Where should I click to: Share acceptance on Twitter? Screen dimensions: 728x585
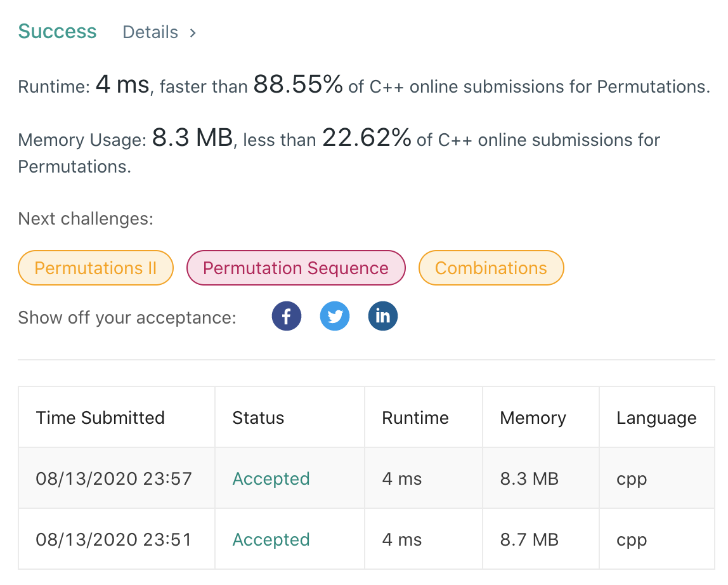click(335, 315)
